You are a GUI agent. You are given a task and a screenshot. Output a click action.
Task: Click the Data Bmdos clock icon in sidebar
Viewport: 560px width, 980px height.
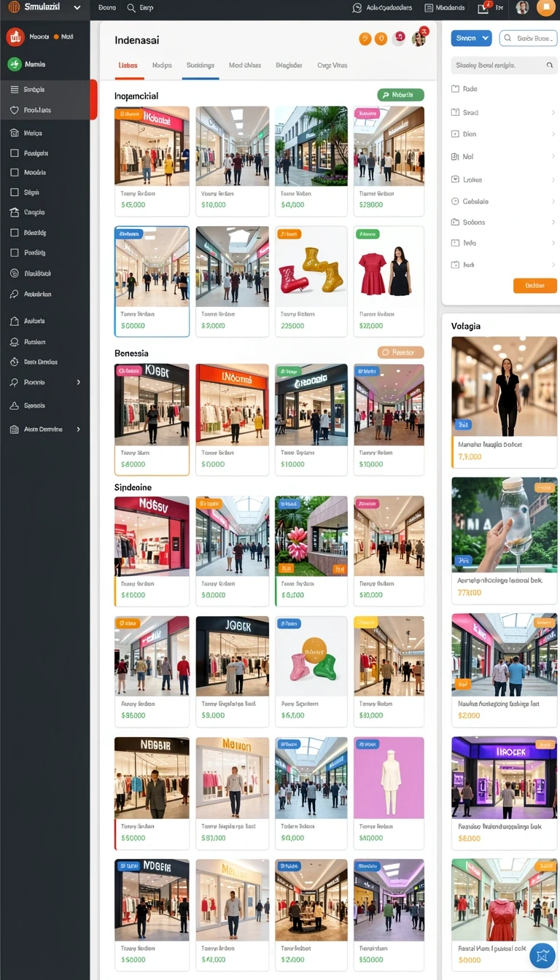tap(15, 362)
